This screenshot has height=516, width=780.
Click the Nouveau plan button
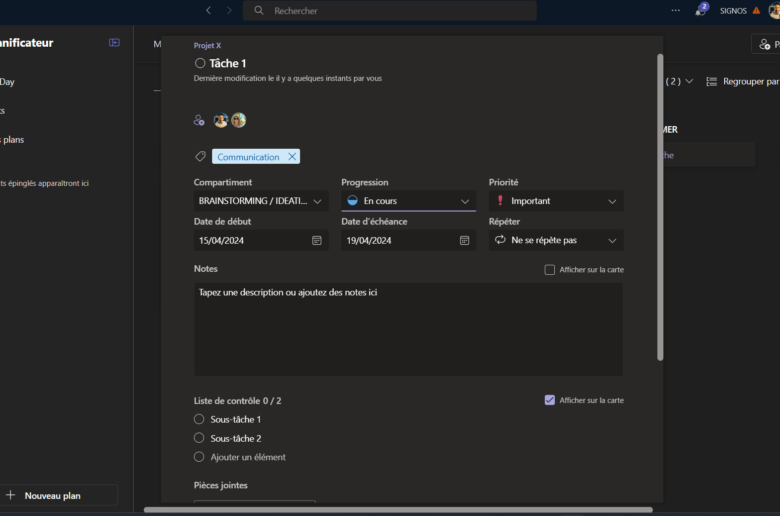(x=52, y=495)
